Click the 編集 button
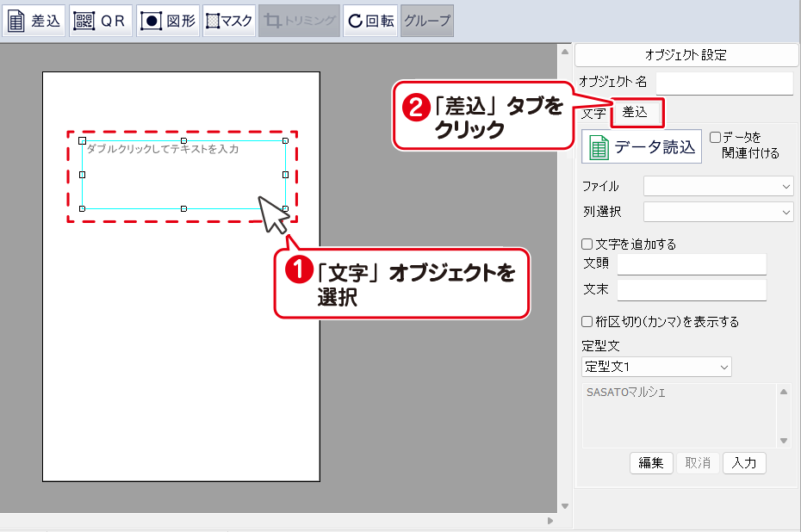The width and height of the screenshot is (801, 532). 651,463
